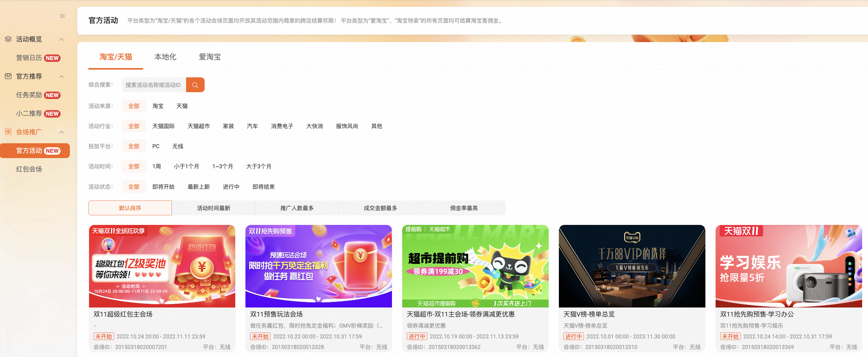The image size is (868, 357).
Task: Click the 活动概览 layers icon
Action: click(8, 39)
